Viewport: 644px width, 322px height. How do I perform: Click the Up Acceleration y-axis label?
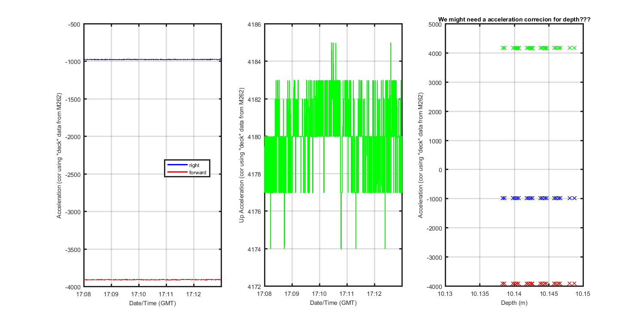[x=242, y=155]
